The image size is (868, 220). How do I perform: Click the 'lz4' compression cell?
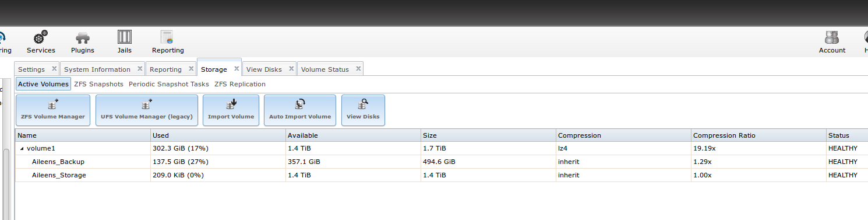coord(623,149)
